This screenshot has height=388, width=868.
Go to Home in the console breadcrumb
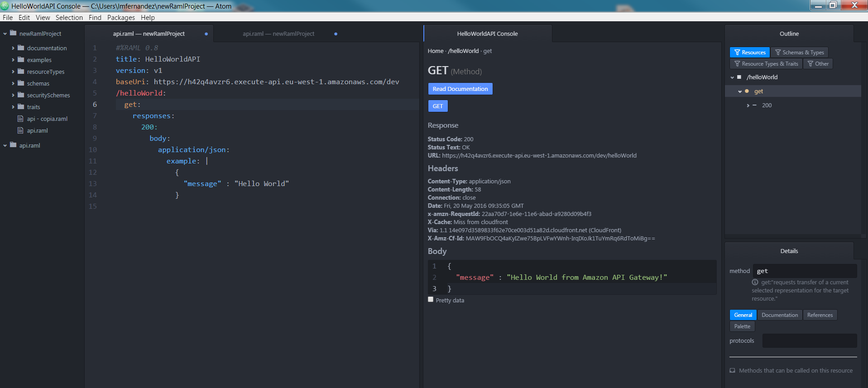[x=436, y=51]
